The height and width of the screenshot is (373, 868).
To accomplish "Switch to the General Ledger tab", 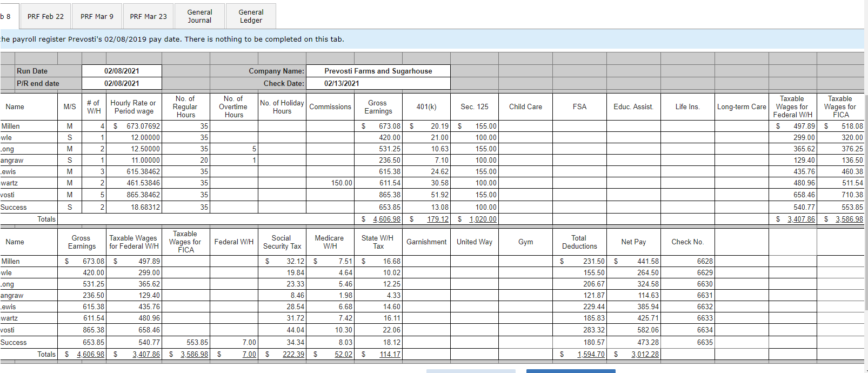I will (x=251, y=16).
